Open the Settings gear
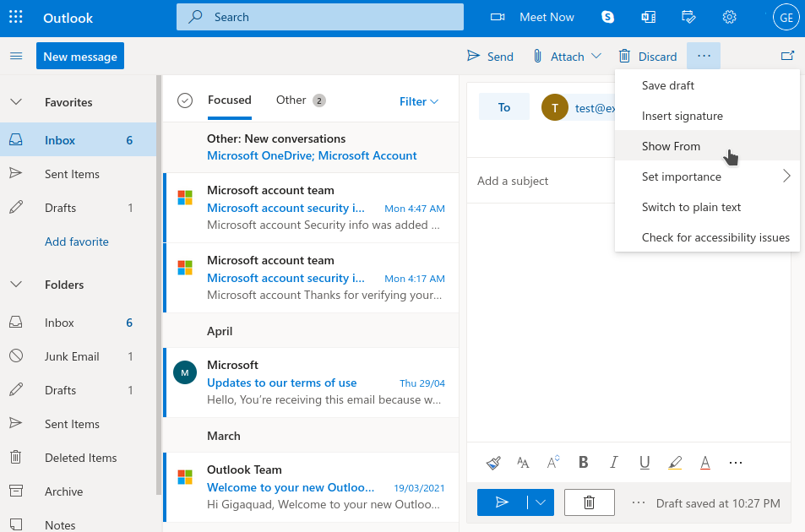The width and height of the screenshot is (805, 532). pyautogui.click(x=729, y=17)
